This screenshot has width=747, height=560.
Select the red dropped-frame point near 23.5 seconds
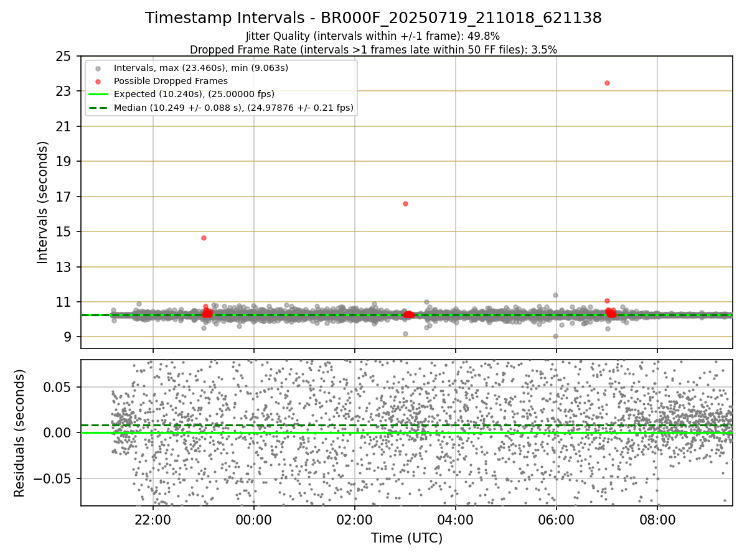(x=607, y=83)
